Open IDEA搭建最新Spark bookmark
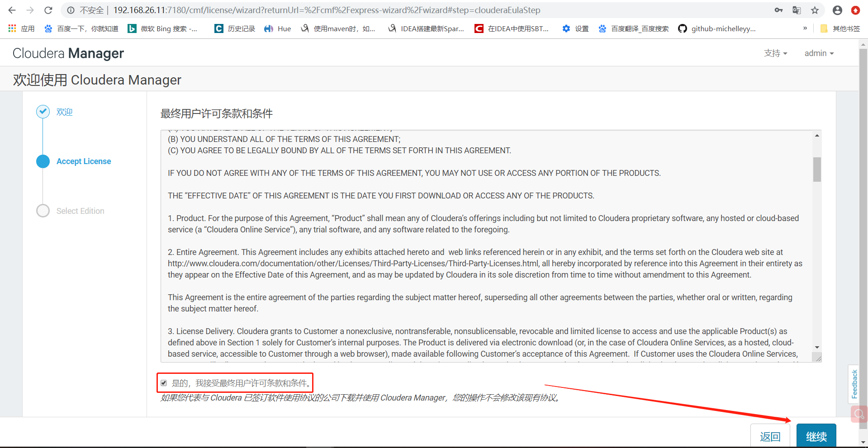 pyautogui.click(x=426, y=28)
